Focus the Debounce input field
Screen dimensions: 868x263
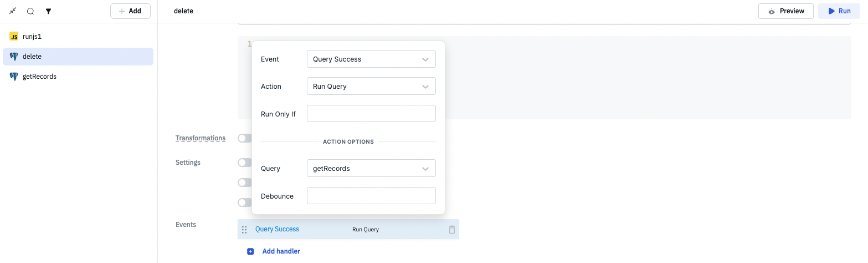click(x=371, y=196)
